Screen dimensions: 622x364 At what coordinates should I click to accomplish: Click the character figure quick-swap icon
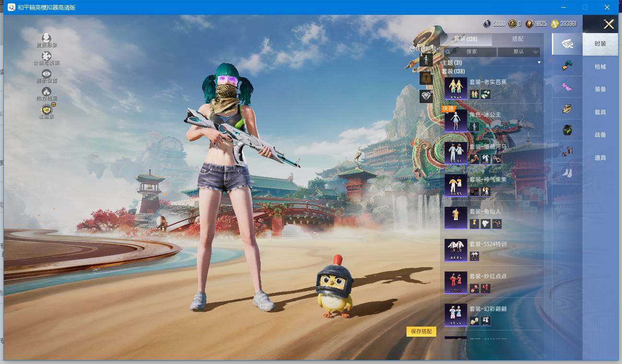[426, 60]
